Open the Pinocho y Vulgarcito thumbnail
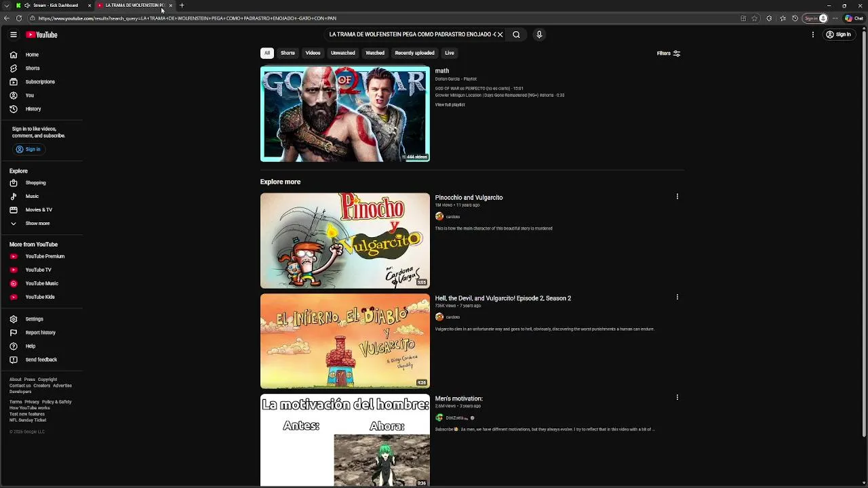This screenshot has width=868, height=488. click(345, 241)
